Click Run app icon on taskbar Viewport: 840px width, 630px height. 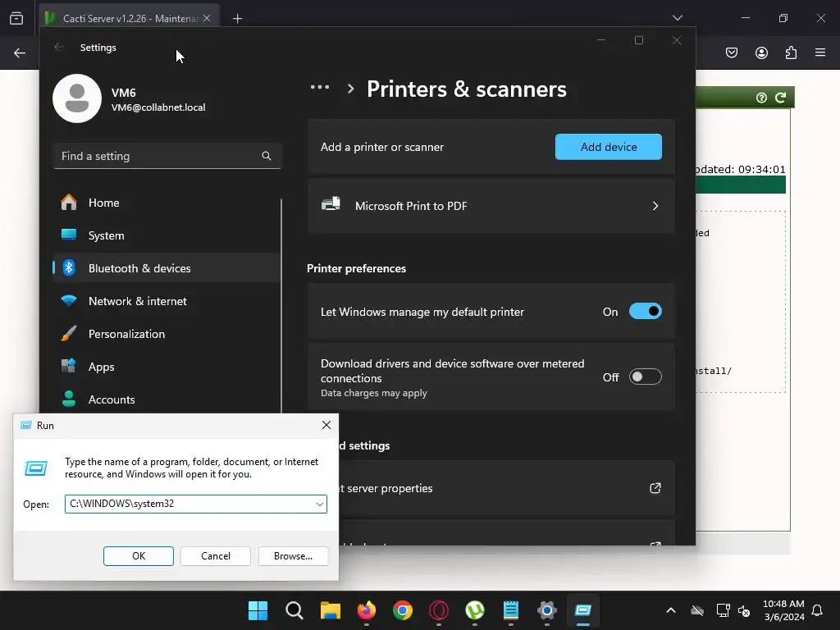point(583,610)
